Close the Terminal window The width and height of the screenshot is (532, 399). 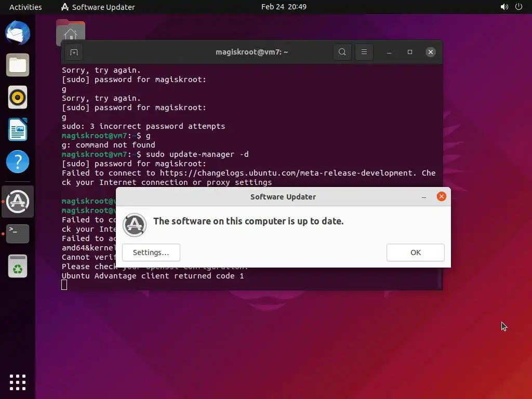click(x=431, y=52)
